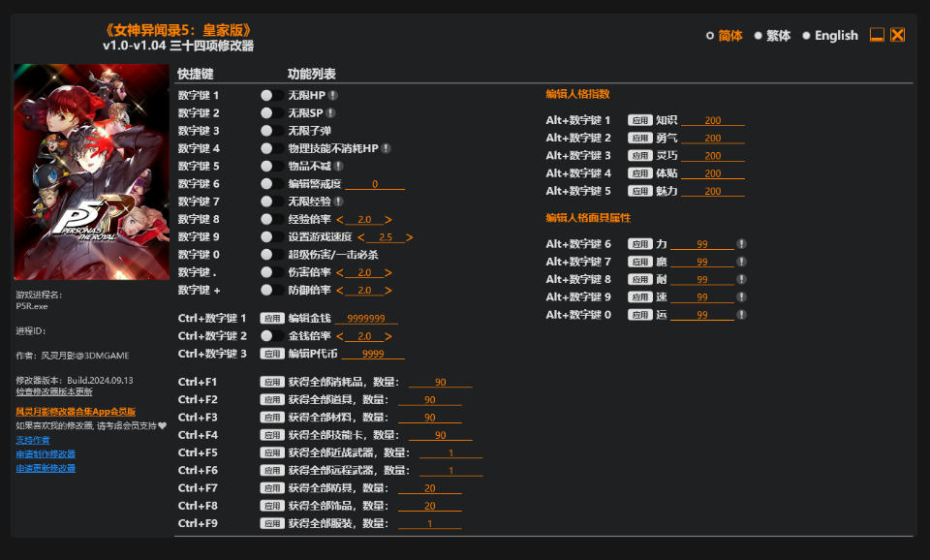Click the info icon in the 耐 row
930x560 pixels.
click(741, 279)
